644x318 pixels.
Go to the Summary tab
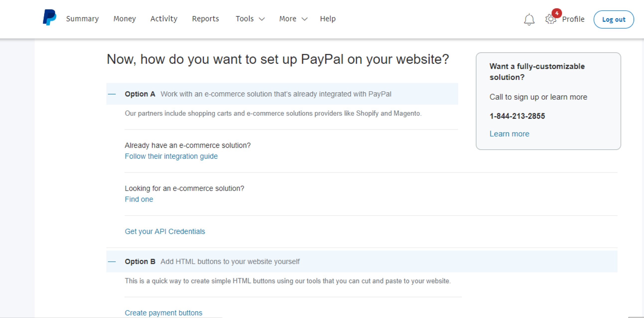82,19
